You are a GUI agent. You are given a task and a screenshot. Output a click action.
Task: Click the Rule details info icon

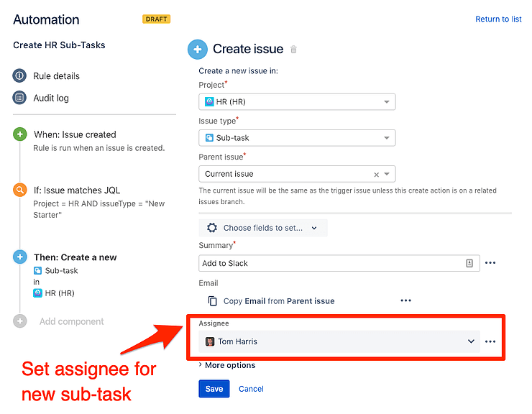[20, 75]
